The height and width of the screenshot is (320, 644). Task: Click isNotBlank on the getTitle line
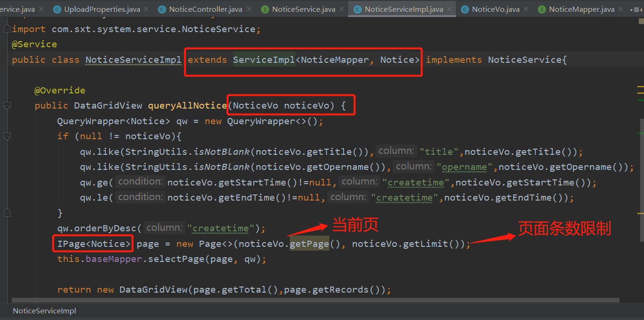coord(222,152)
